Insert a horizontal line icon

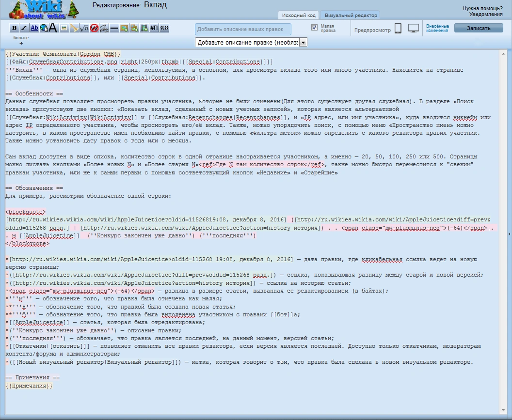(114, 28)
